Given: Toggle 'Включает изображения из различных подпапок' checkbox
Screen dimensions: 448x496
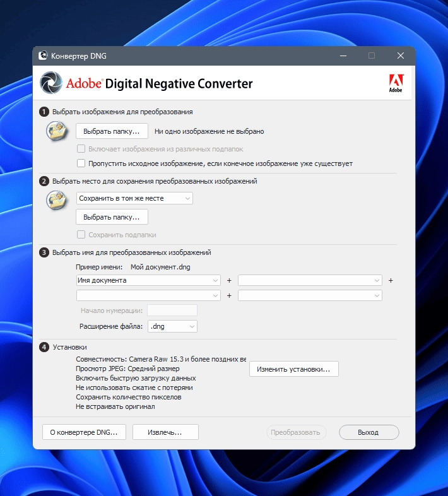Looking at the screenshot, I should [81, 149].
